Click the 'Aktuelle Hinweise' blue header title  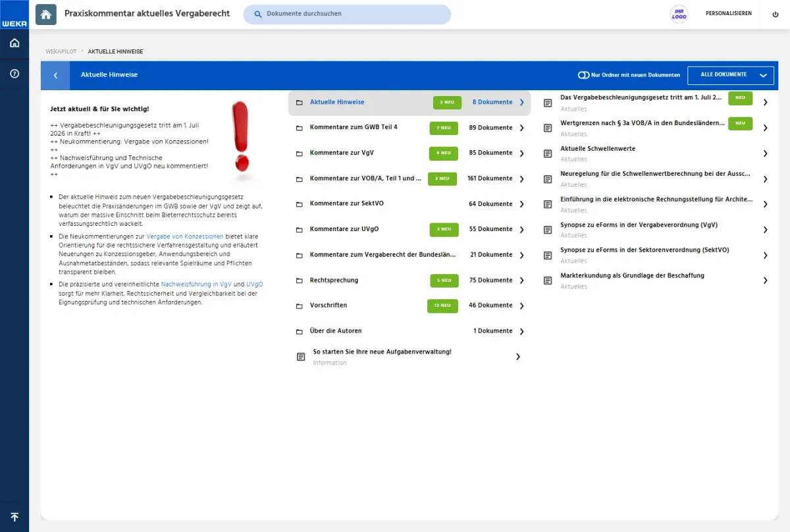point(109,75)
